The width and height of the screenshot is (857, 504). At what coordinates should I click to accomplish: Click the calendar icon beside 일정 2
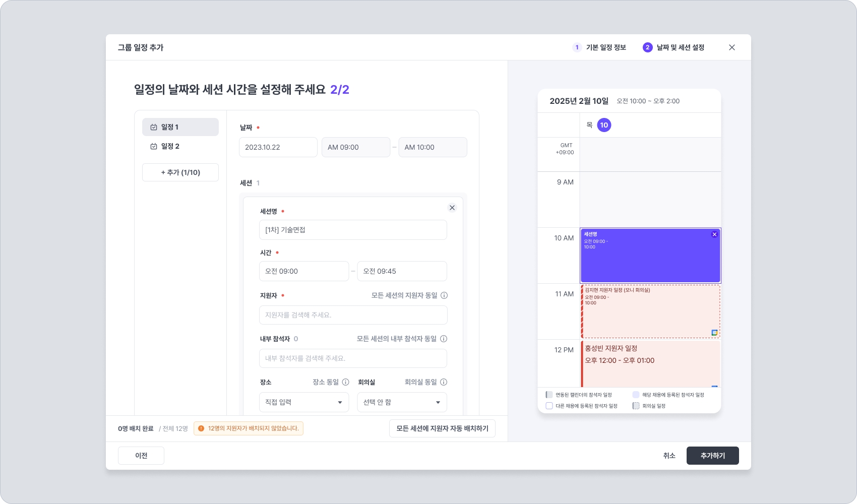(154, 146)
